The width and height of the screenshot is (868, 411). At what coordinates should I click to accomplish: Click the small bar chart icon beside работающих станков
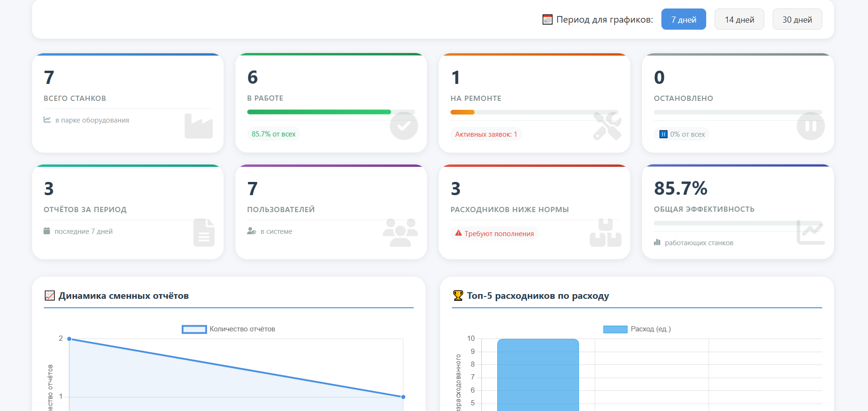pyautogui.click(x=657, y=242)
